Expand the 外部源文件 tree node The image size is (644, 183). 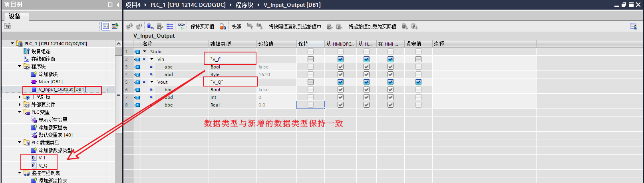pyautogui.click(x=19, y=105)
